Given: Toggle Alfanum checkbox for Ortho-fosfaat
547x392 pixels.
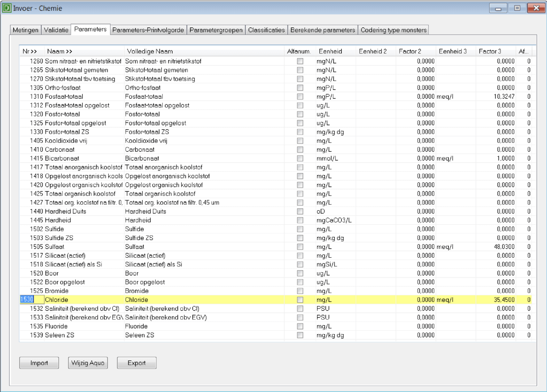Looking at the screenshot, I should 300,87.
